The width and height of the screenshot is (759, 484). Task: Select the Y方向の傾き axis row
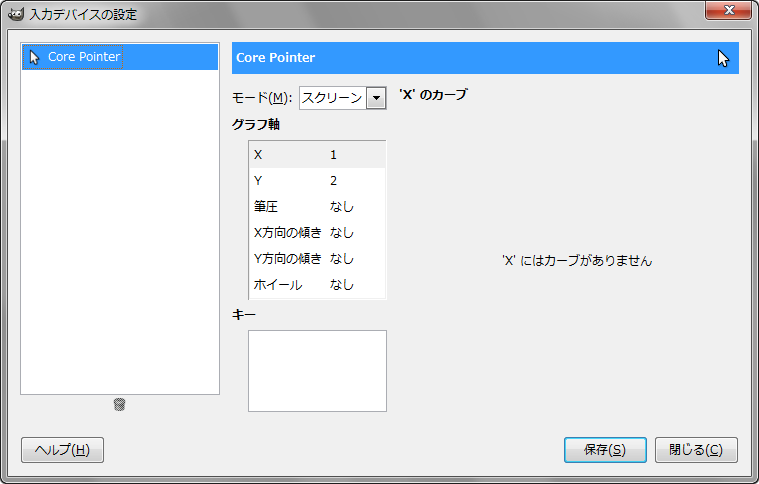pyautogui.click(x=318, y=259)
